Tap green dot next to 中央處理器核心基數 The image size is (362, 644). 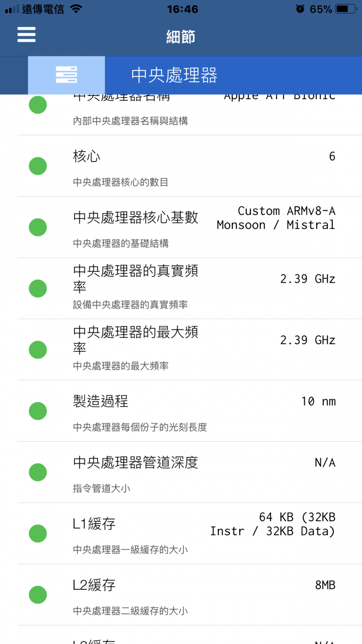tap(38, 227)
